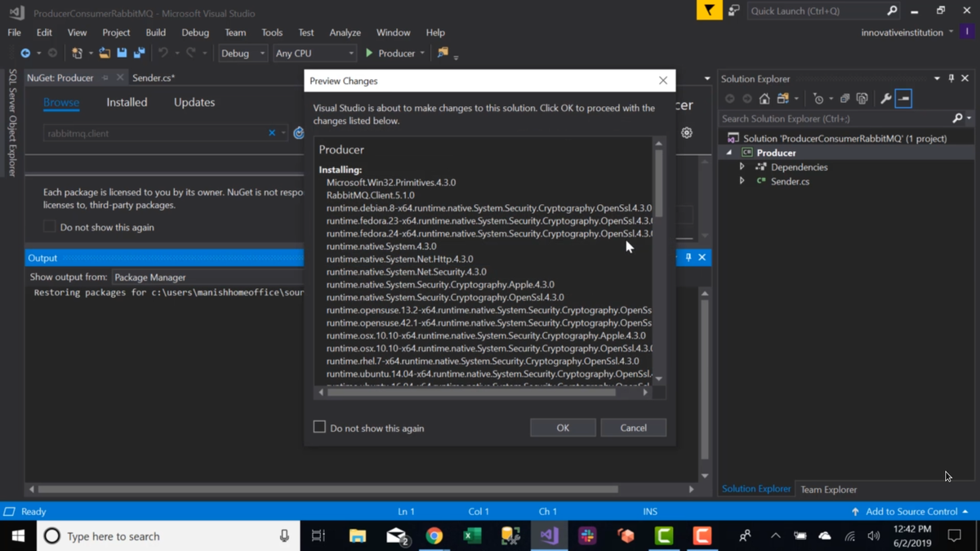This screenshot has height=551, width=980.
Task: Click the NuGet search refresh icon
Action: pos(299,133)
